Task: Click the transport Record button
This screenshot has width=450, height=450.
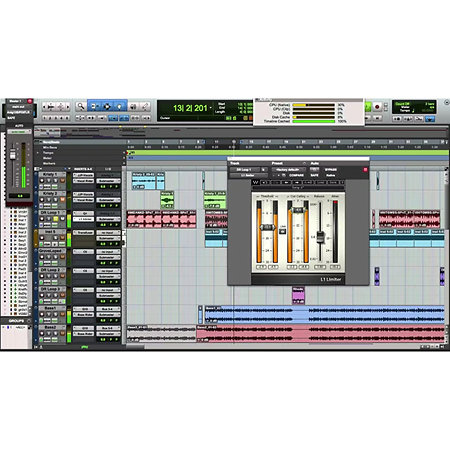Action: (x=377, y=107)
